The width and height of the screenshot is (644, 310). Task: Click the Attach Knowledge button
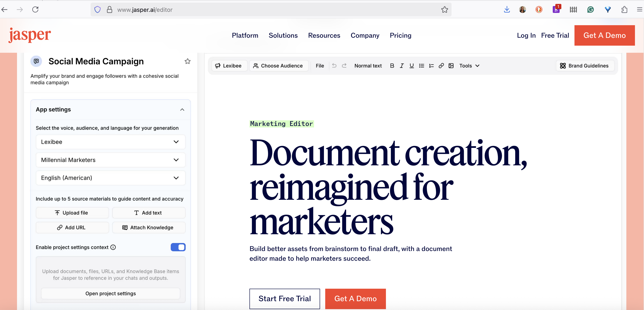(149, 228)
